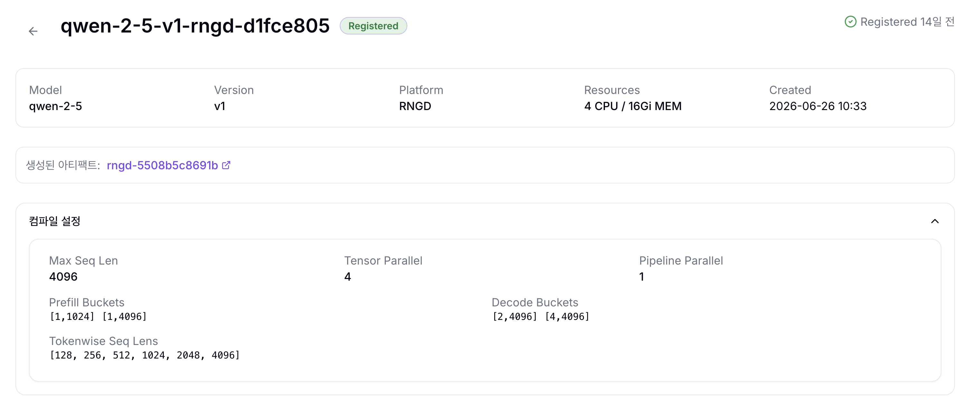Open artifact link rngd-5508b5c8691b
Image resolution: width=980 pixels, height=410 pixels.
pos(162,165)
